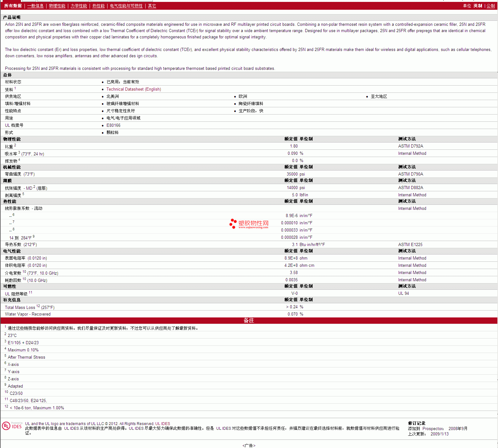Click footnote Maximum 0.10%

click(23, 350)
